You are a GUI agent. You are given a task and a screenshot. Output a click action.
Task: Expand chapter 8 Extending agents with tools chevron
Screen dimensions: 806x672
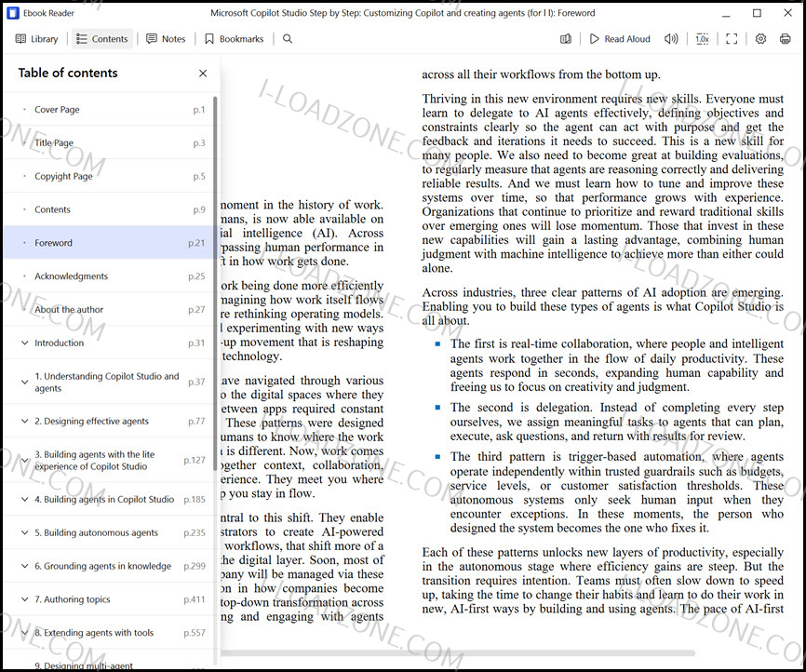click(x=24, y=632)
